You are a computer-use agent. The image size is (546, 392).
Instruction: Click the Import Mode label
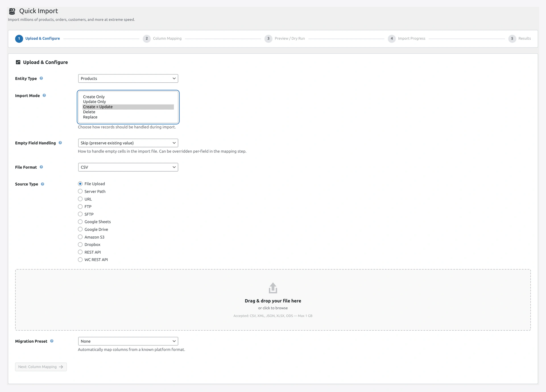coord(27,95)
